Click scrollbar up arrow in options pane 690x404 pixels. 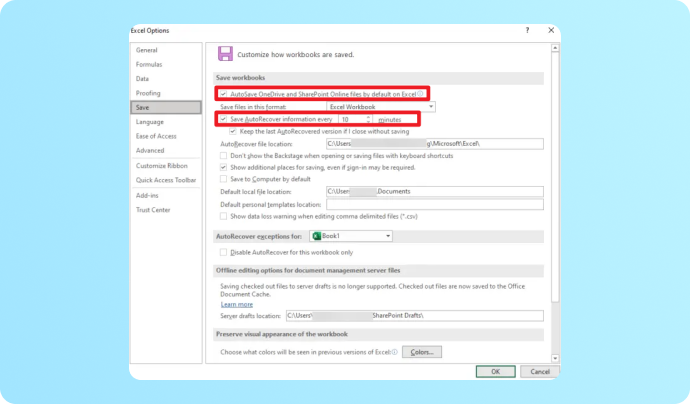[x=555, y=48]
